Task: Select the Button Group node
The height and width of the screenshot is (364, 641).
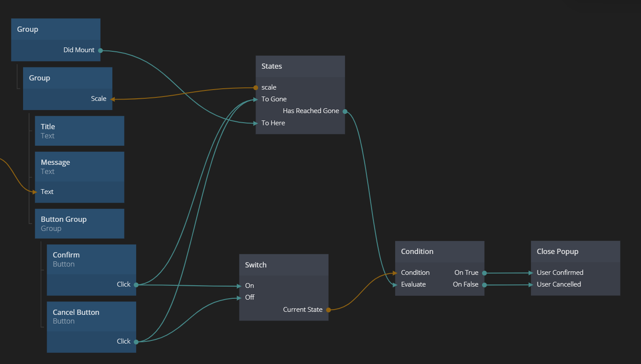Action: click(79, 224)
